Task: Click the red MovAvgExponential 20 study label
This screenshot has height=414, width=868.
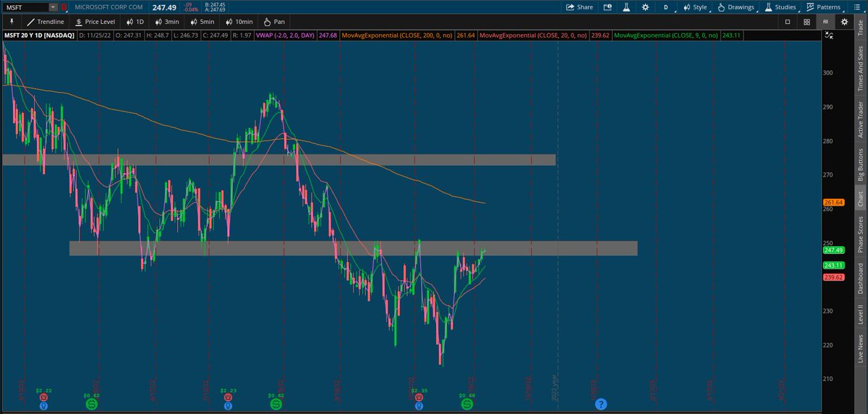Action: point(534,35)
